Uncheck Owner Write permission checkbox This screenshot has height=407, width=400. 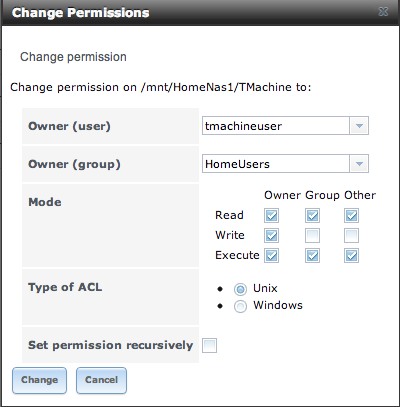(x=271, y=235)
